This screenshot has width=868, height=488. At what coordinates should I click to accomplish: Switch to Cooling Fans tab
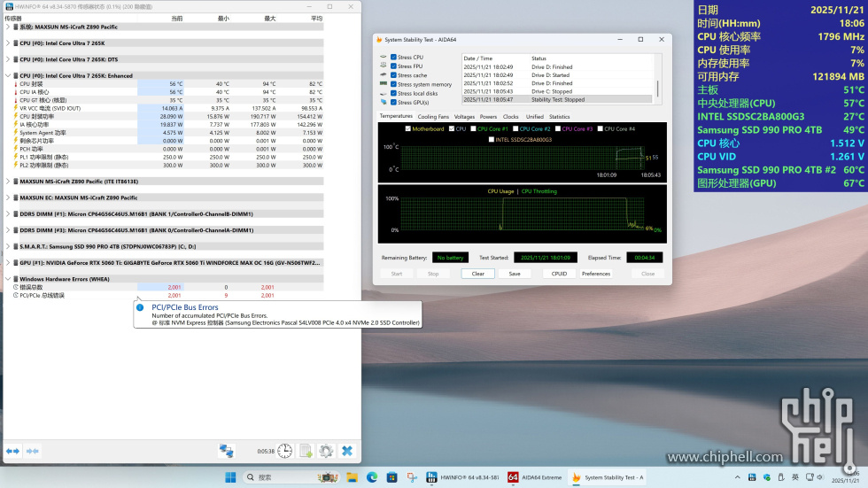pyautogui.click(x=433, y=117)
